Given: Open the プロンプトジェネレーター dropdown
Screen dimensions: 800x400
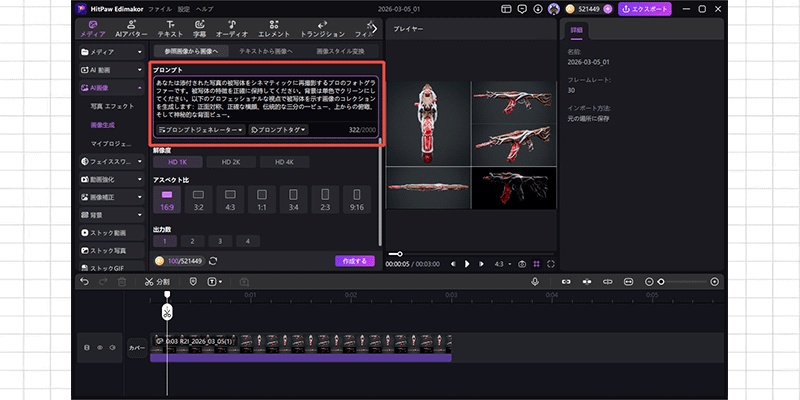Looking at the screenshot, I should pos(201,130).
